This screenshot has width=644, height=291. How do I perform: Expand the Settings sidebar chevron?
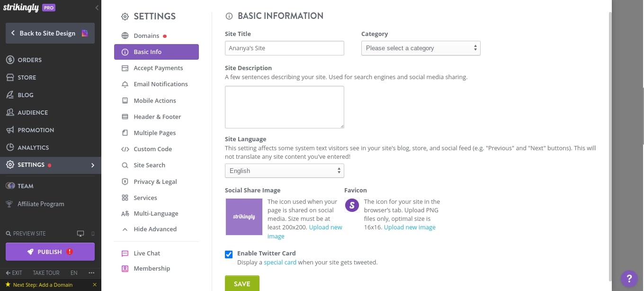pyautogui.click(x=93, y=164)
